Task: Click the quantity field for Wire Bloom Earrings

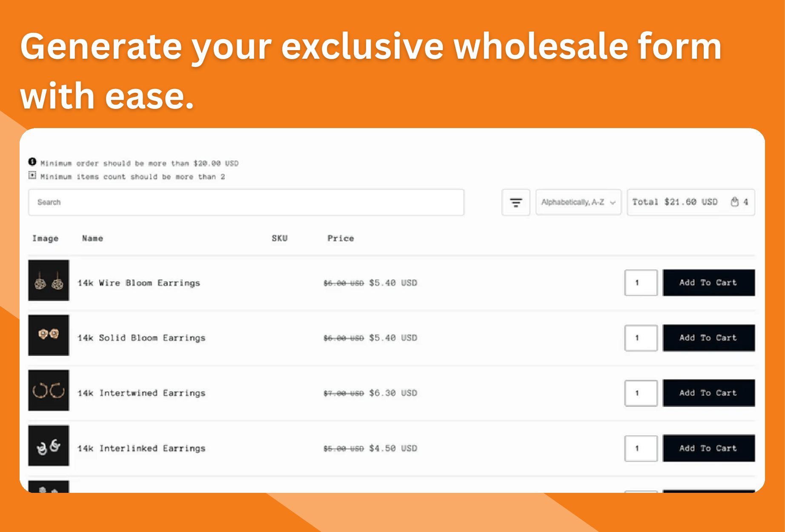Action: pos(641,282)
